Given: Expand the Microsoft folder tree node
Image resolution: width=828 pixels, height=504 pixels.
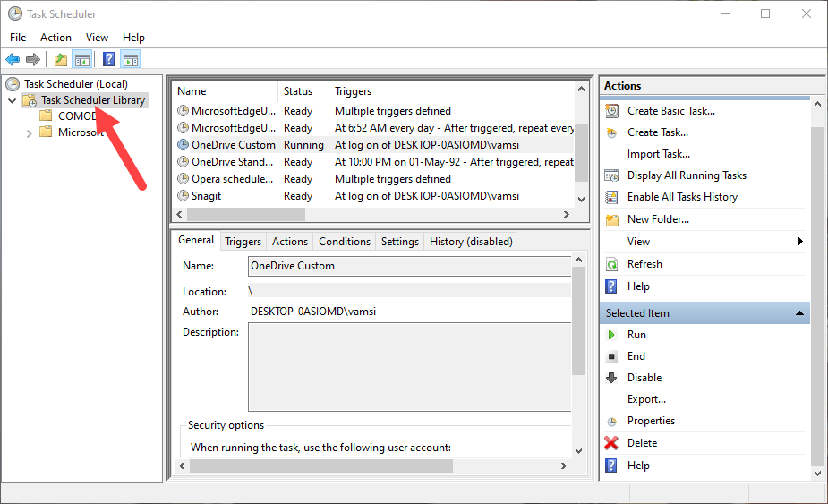Looking at the screenshot, I should click(29, 133).
